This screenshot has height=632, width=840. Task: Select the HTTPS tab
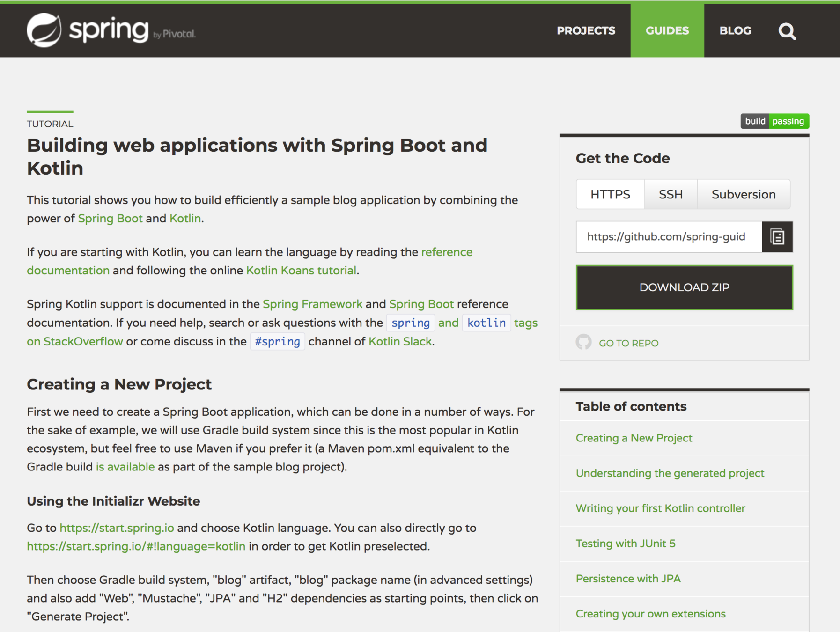610,194
